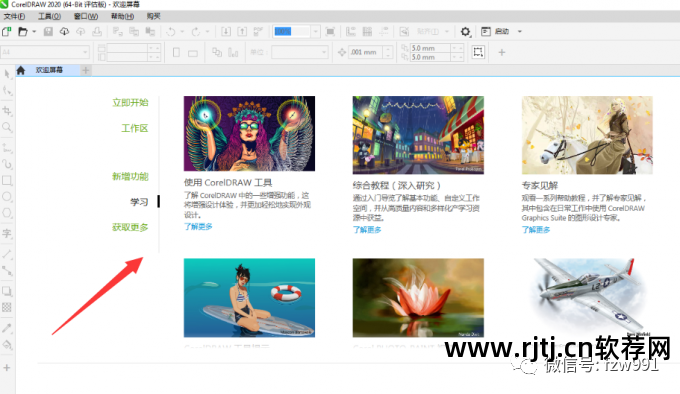Click the Undo icon
The width and height of the screenshot is (680, 394).
[171, 32]
